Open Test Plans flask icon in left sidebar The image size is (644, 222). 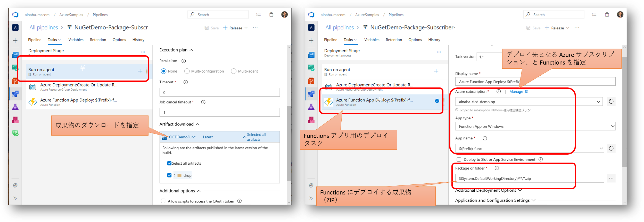click(15, 107)
